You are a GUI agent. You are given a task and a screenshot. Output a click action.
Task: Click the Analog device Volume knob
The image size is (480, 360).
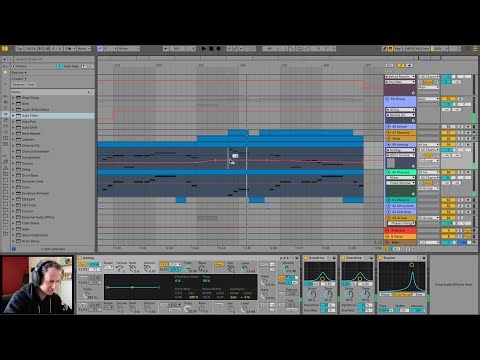pos(286,268)
